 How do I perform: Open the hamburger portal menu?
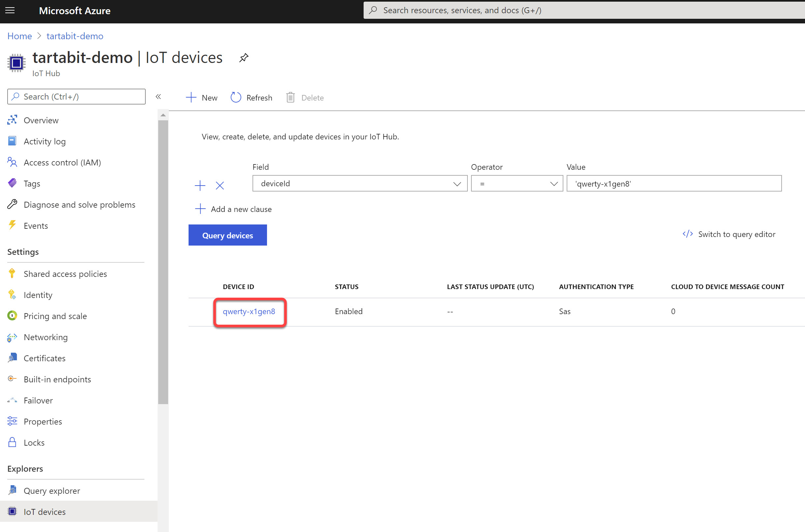point(10,10)
